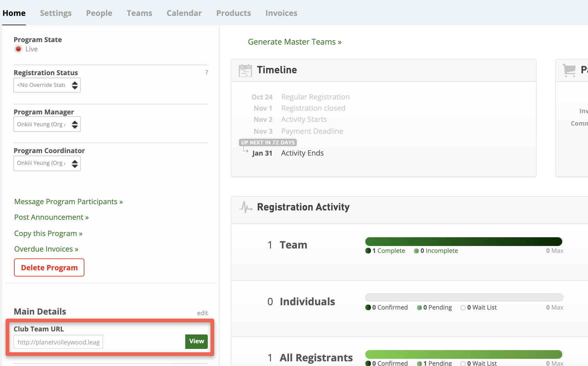
Task: Switch to the Invoices tab
Action: [x=281, y=13]
